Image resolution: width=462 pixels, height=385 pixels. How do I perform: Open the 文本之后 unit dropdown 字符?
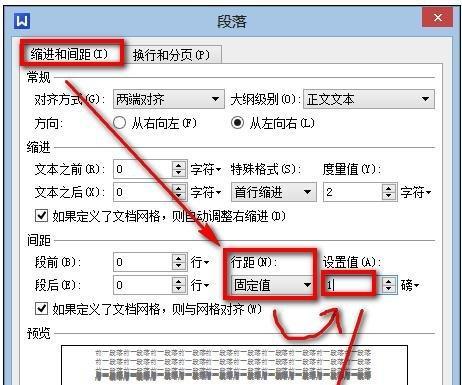(206, 193)
